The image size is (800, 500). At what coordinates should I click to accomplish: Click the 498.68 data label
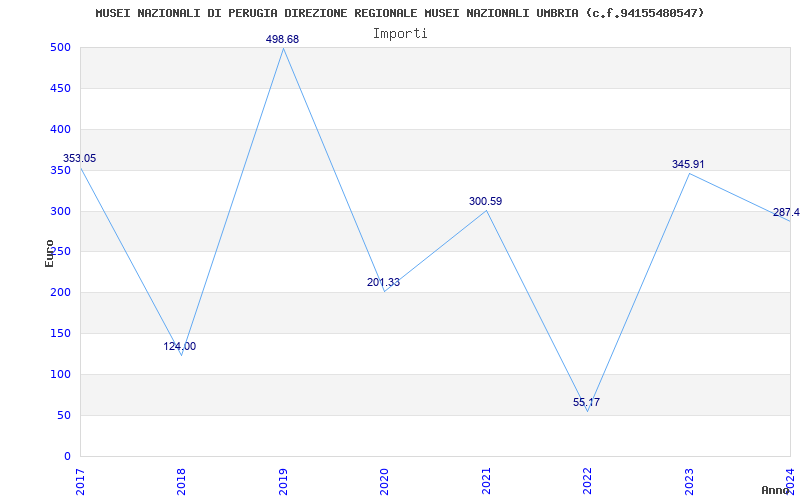(x=282, y=39)
